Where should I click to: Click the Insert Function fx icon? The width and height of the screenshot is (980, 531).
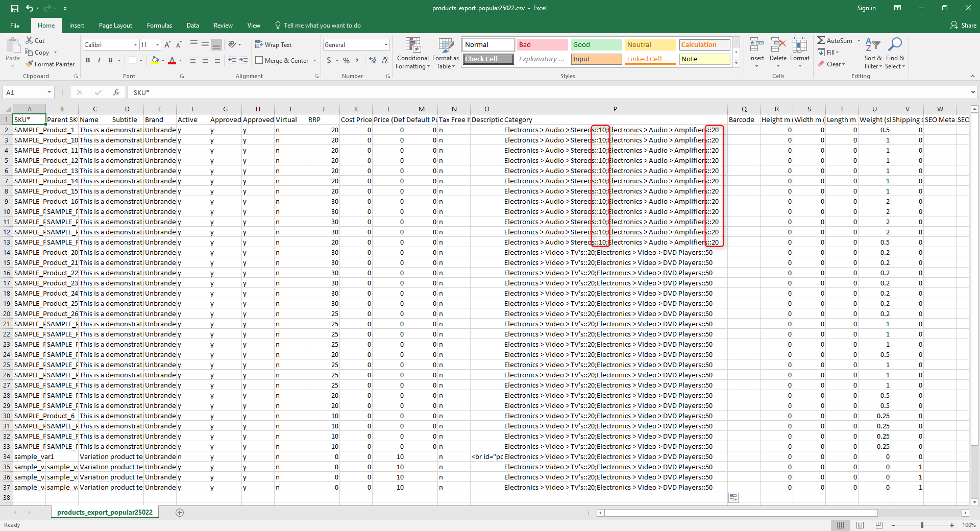116,92
